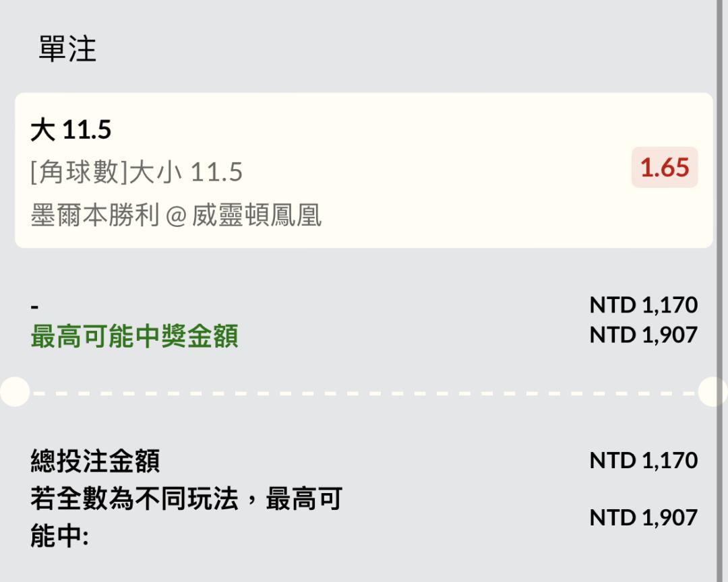The image size is (728, 582).
Task: Click the dashed divider line
Action: pyautogui.click(x=364, y=392)
